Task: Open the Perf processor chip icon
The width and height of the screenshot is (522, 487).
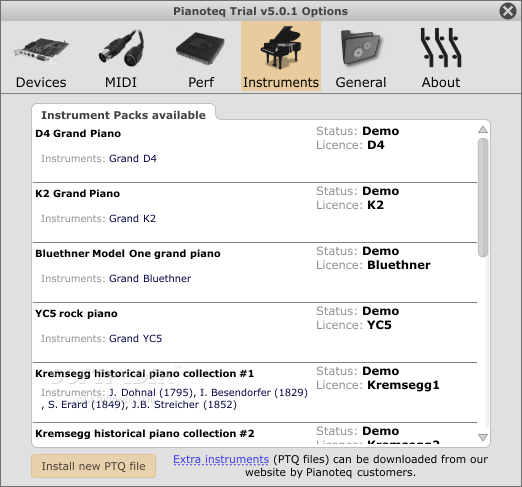Action: 201,48
